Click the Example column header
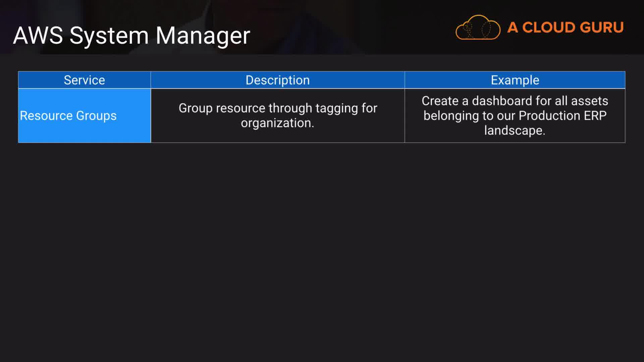The width and height of the screenshot is (644, 362). (x=515, y=80)
